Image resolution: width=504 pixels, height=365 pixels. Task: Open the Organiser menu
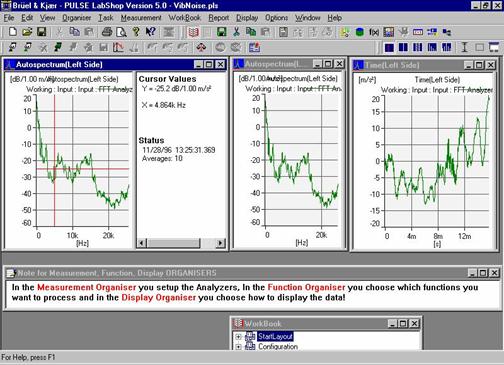tap(77, 18)
